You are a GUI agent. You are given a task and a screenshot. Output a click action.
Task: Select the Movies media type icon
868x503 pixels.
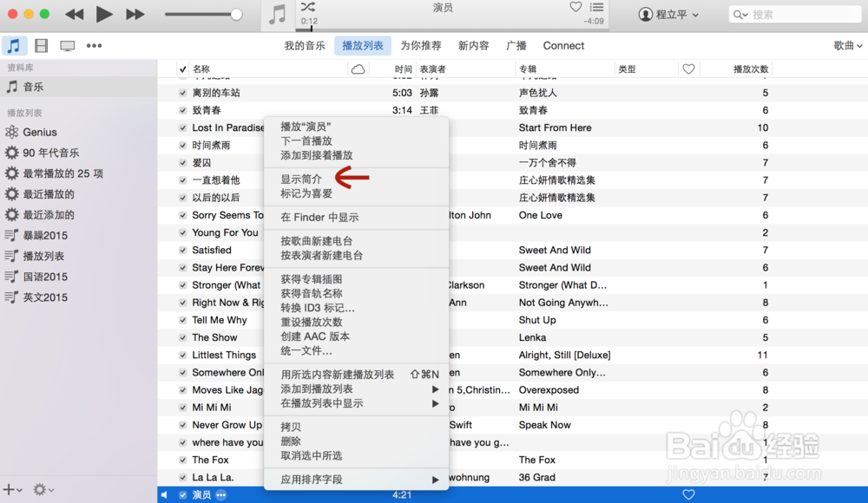[41, 45]
